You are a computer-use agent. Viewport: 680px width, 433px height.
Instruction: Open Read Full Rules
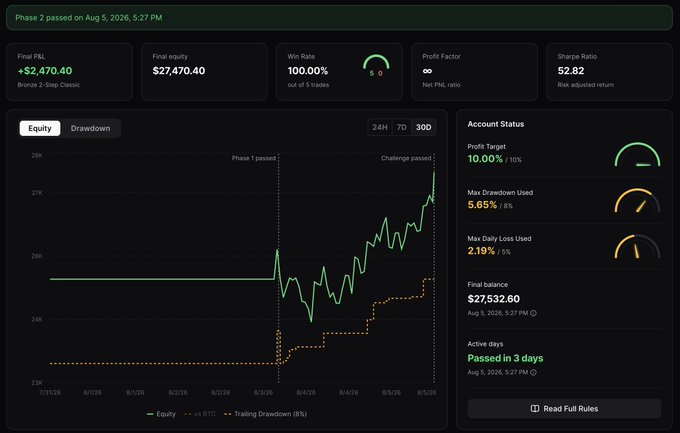(x=564, y=409)
